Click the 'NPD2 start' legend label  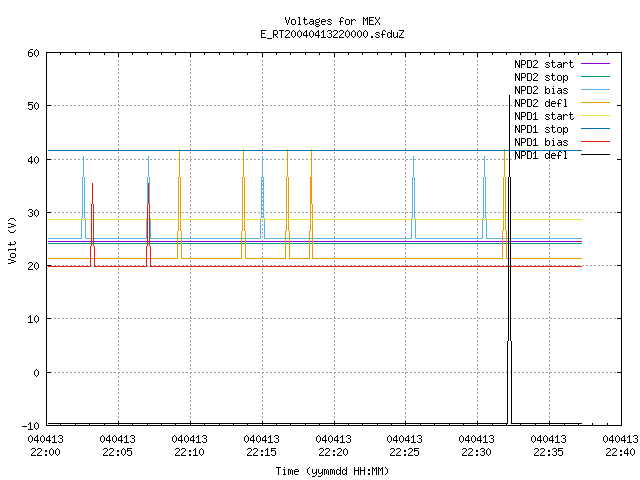point(544,64)
